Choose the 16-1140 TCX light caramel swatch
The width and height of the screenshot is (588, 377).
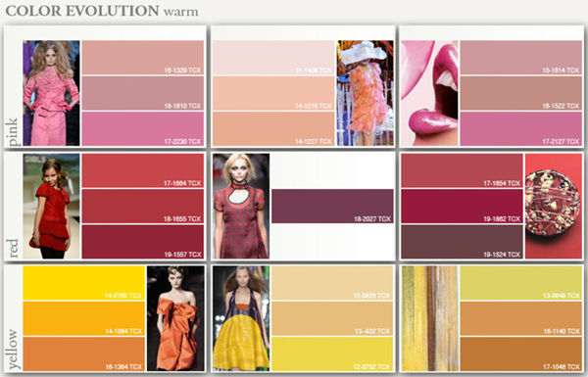click(521, 318)
